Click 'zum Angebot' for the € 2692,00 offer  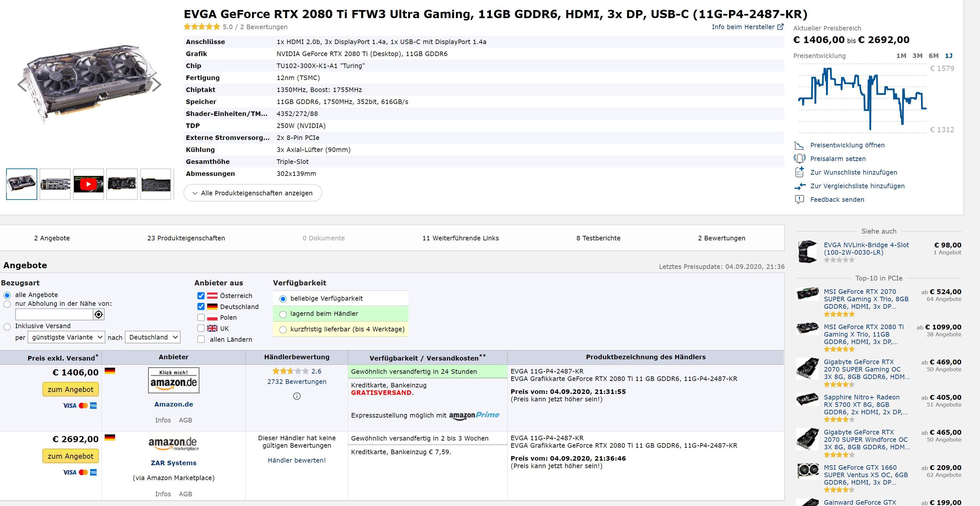tap(70, 456)
